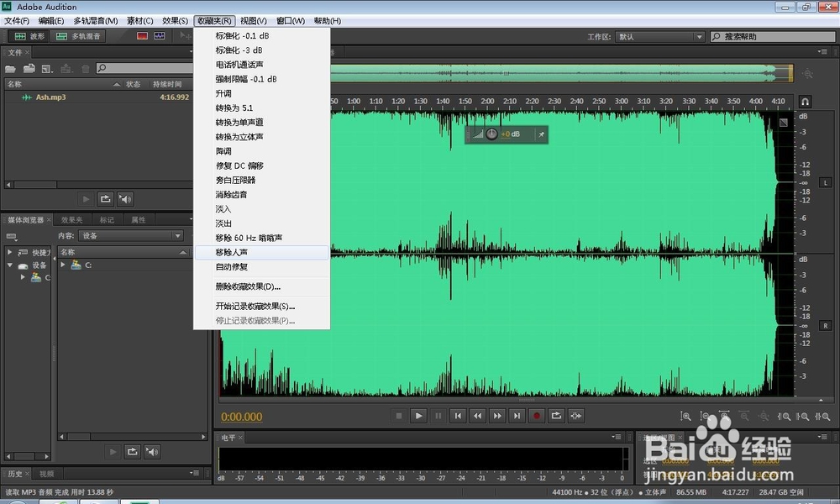Expand C: drive in name list
Screen dimensions: 840x504
63,265
